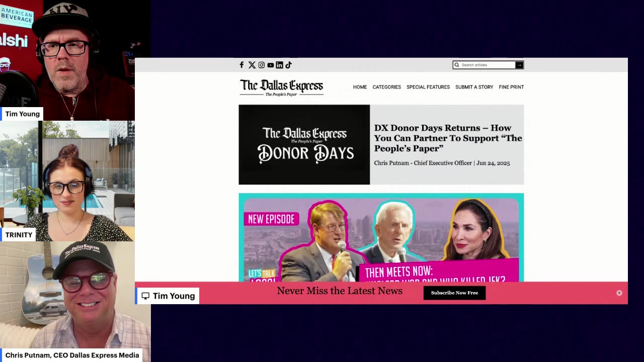This screenshot has height=362, width=644.
Task: Open the Instagram social icon
Action: (x=261, y=65)
